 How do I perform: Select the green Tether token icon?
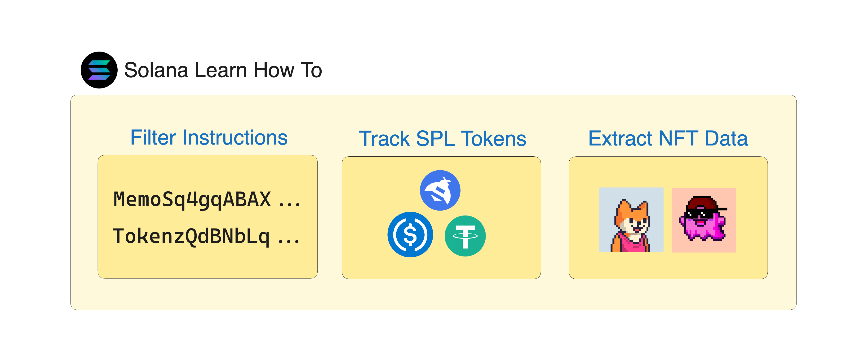coord(465,236)
